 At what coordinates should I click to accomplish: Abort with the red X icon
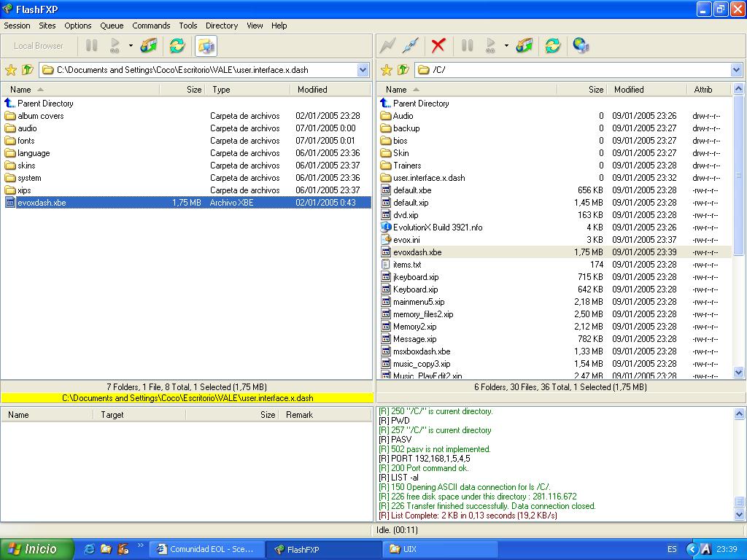tap(438, 46)
